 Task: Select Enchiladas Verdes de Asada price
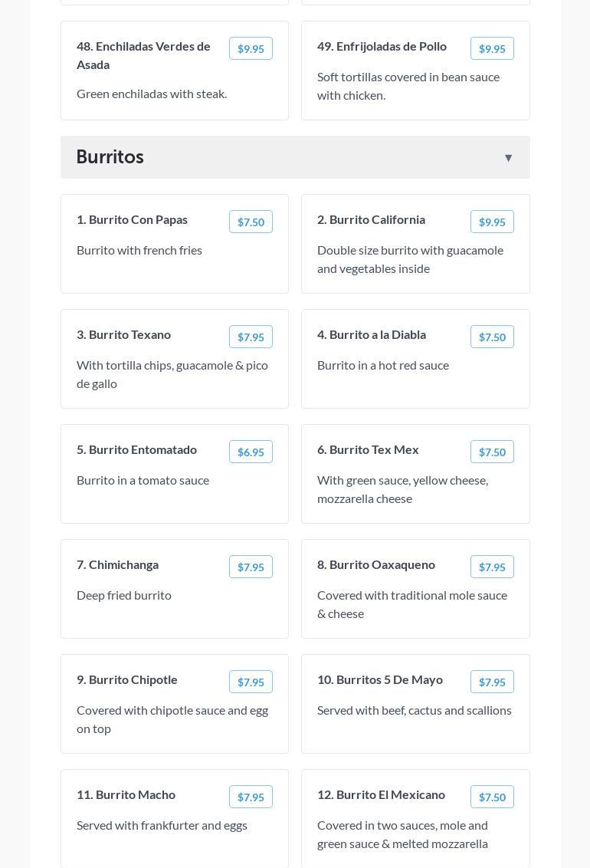[x=251, y=48]
